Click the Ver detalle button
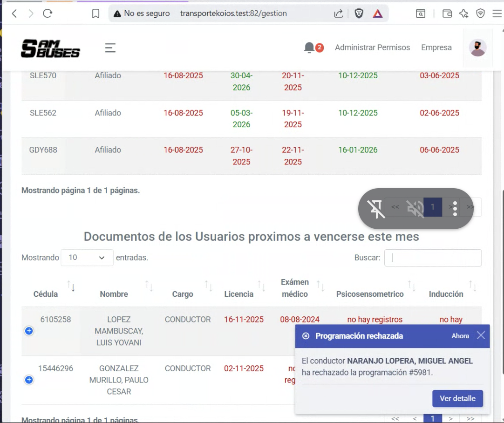 (457, 398)
